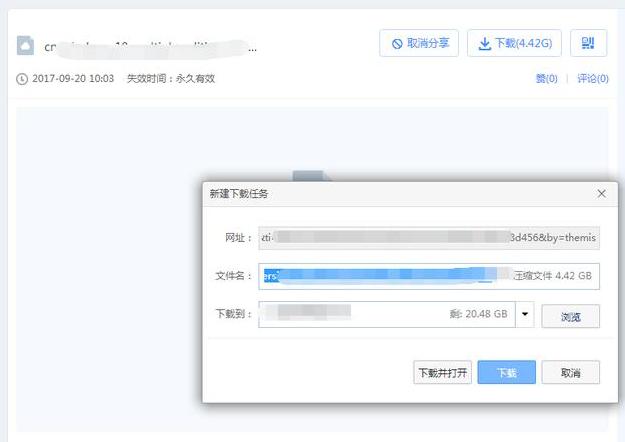Open the 评论(0) link
The height and width of the screenshot is (442, 625).
(x=593, y=79)
